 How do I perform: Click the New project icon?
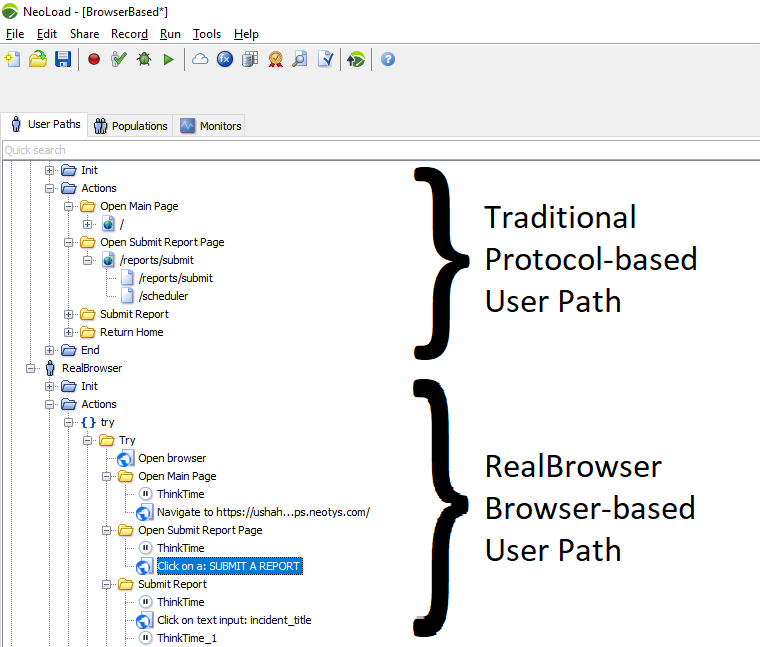tap(13, 60)
